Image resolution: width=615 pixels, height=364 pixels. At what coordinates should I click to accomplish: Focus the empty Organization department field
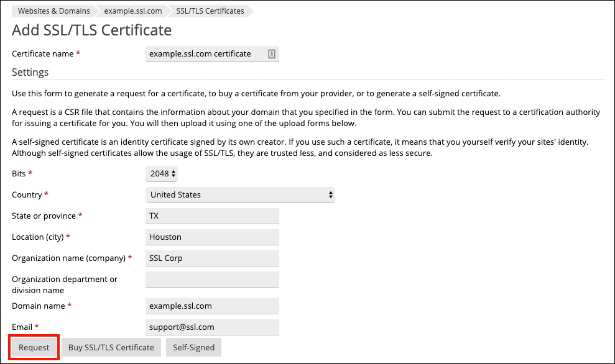point(212,280)
